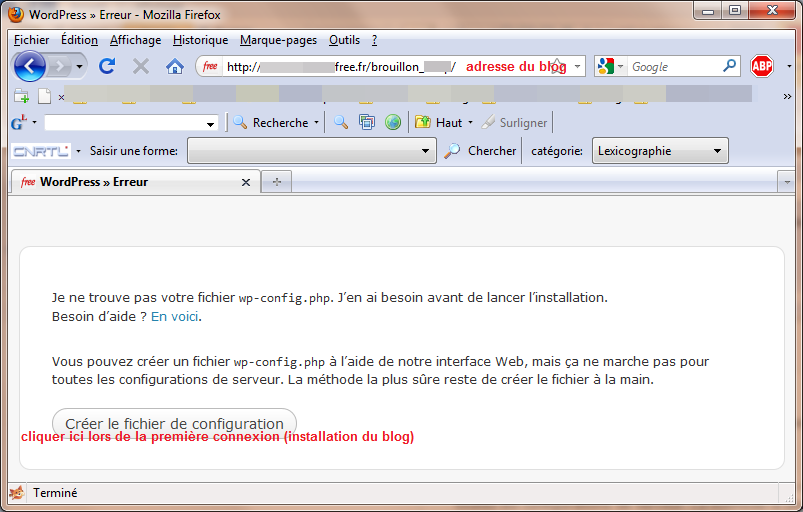Follow the En voici help link
This screenshot has width=803, height=512.
[175, 316]
